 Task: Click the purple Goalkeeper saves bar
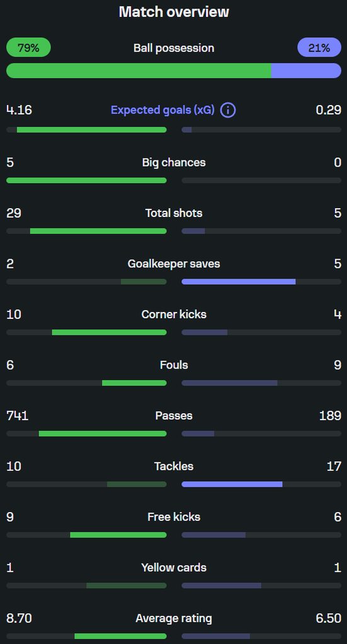tap(239, 282)
